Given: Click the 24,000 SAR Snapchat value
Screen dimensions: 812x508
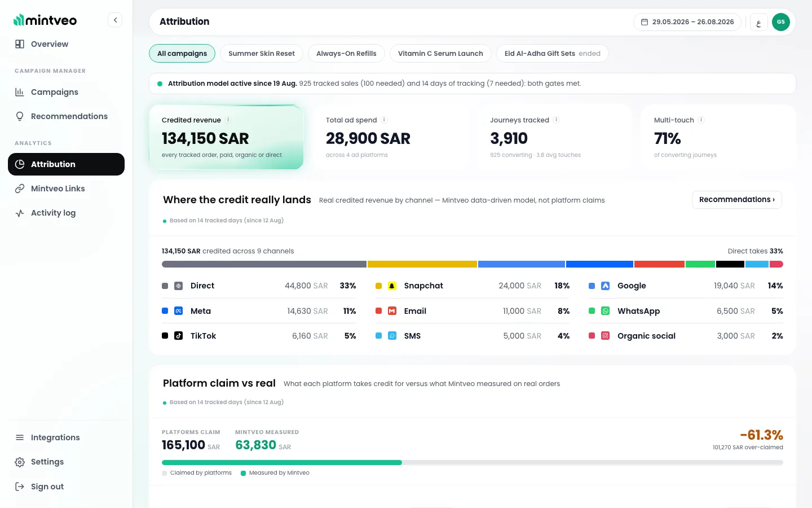Looking at the screenshot, I should (520, 286).
